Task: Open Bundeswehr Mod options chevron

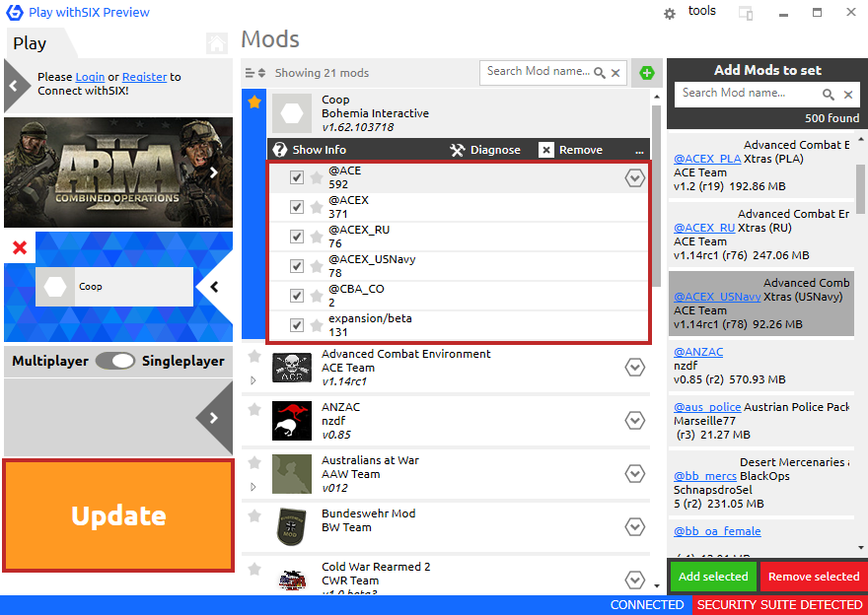Action: tap(635, 526)
